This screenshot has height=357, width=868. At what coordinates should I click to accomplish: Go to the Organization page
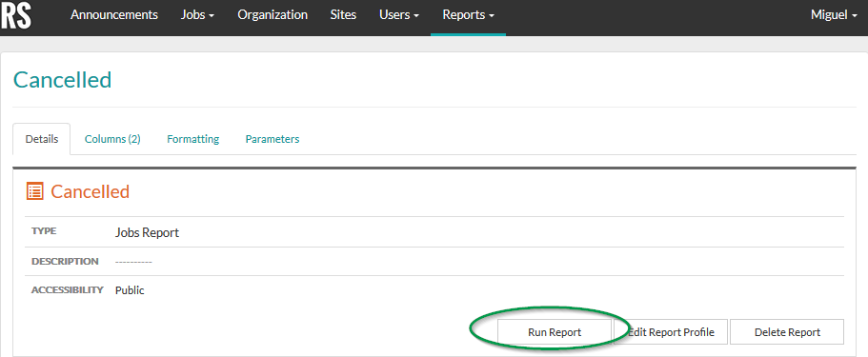pos(273,15)
